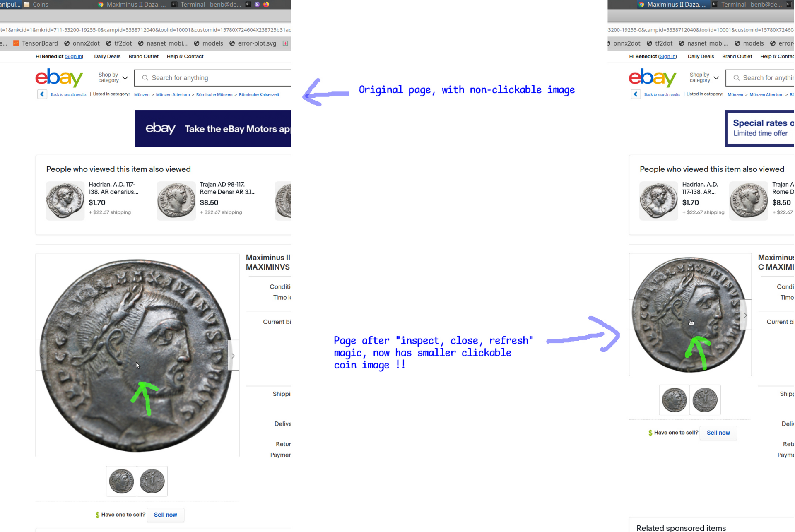
Task: Click the eBay logo on left page
Action: pos(59,78)
